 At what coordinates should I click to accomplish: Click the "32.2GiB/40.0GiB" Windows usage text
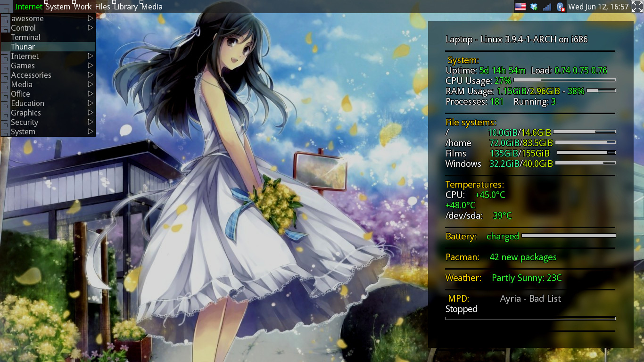point(521,164)
